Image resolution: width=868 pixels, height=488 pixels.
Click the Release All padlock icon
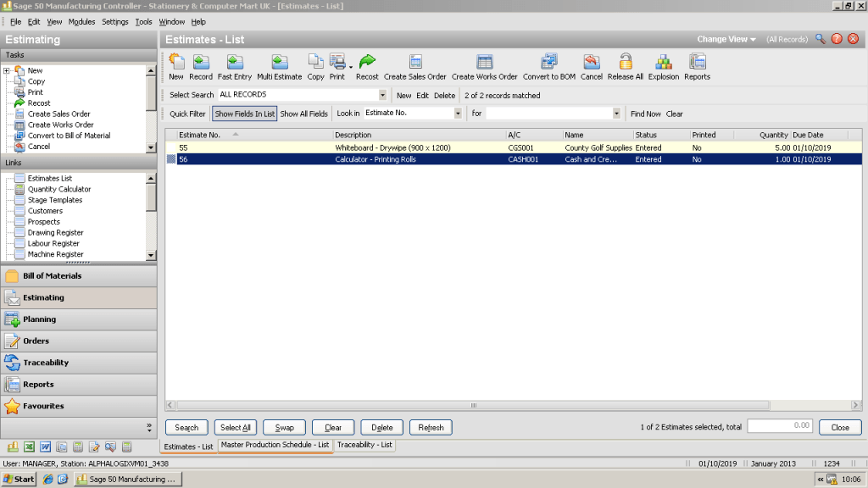(x=626, y=68)
